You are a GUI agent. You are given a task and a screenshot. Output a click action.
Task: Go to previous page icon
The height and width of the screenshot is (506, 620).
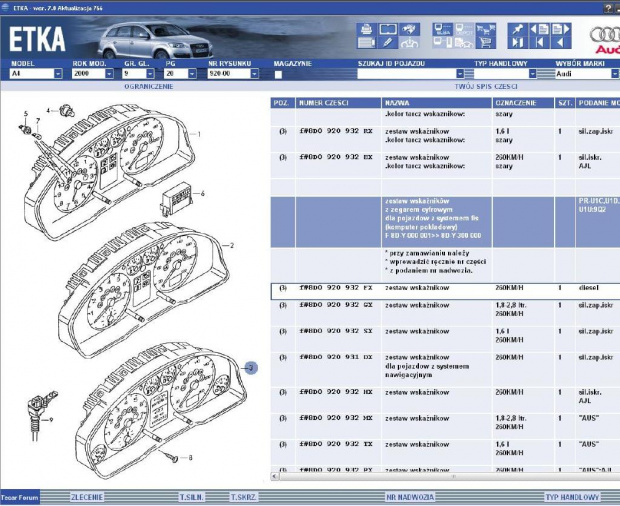tap(539, 29)
